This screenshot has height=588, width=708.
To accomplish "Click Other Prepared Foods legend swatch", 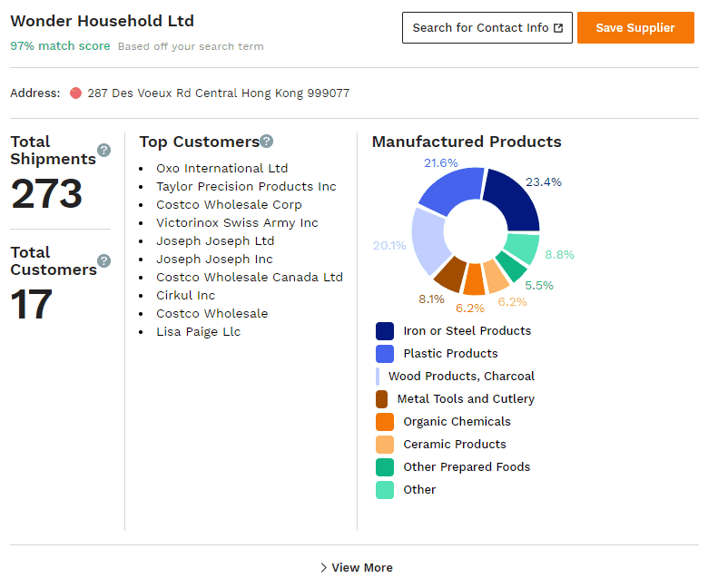I will tap(385, 467).
